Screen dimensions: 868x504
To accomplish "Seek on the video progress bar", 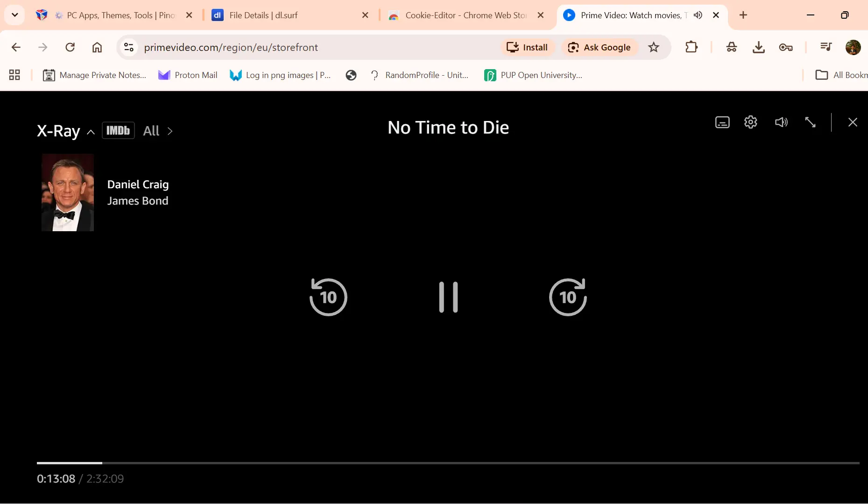I will coord(448,463).
